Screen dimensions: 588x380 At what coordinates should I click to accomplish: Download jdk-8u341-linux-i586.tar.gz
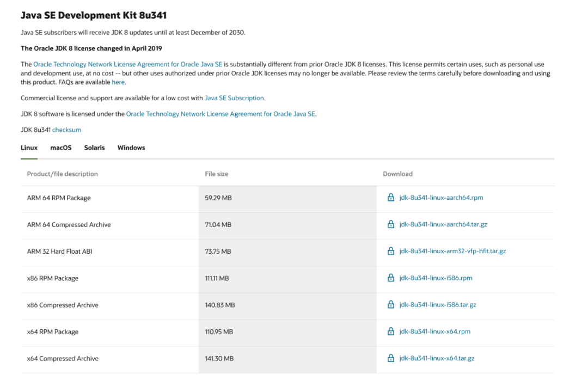[438, 305]
